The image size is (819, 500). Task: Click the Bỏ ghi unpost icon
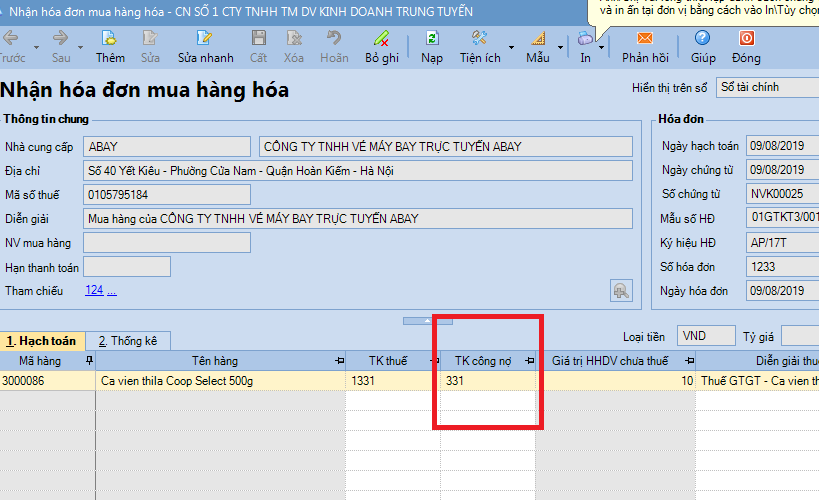click(382, 38)
